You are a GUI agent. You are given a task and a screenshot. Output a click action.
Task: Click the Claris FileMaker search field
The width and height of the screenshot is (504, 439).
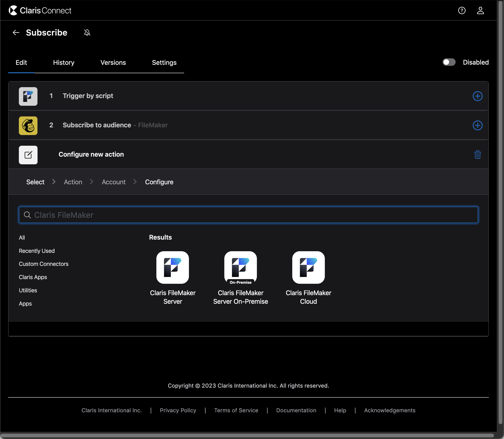pos(248,215)
